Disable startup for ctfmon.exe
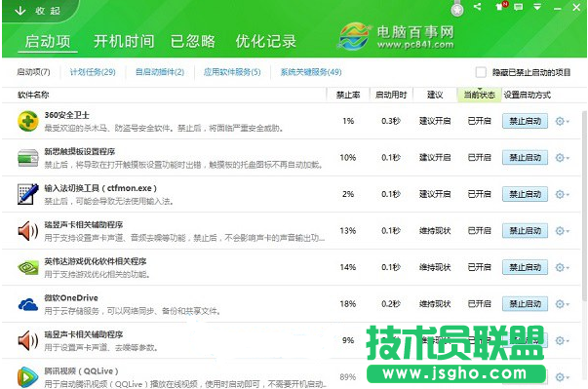This screenshot has height=389, width=588. click(525, 194)
